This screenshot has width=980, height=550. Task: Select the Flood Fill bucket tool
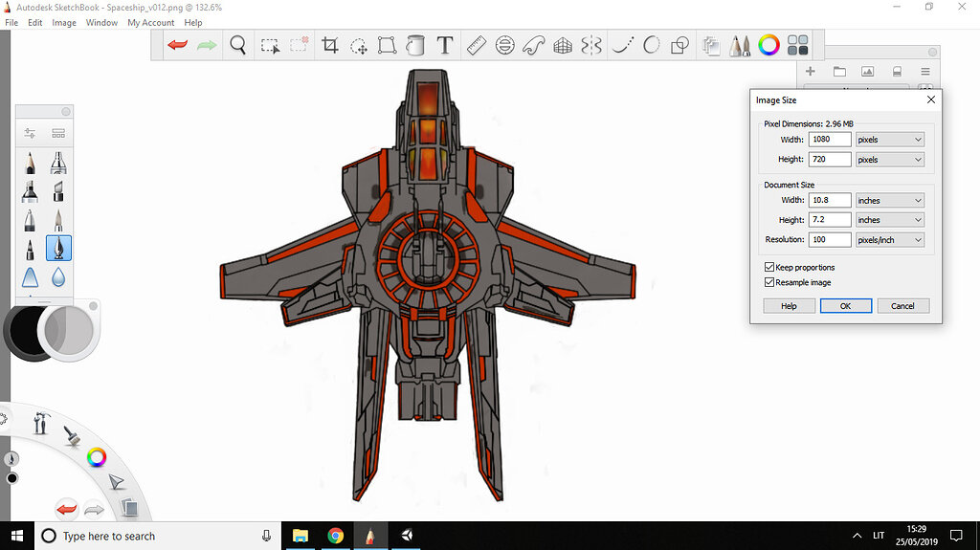coord(415,45)
